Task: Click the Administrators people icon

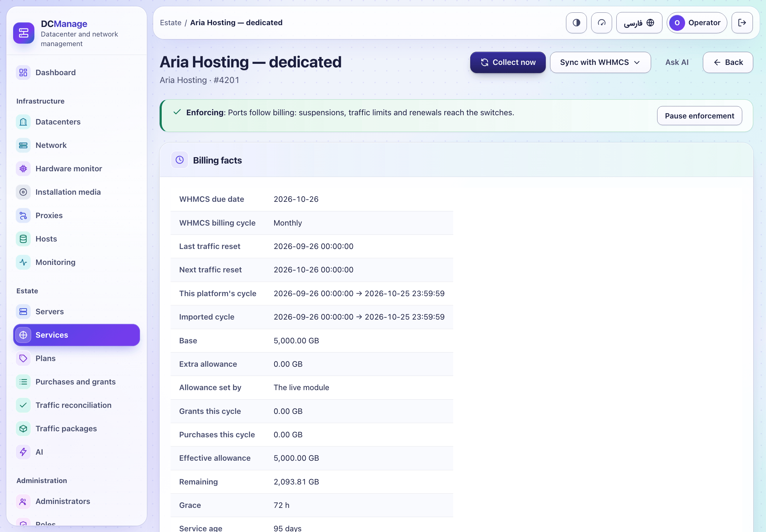Action: [23, 501]
